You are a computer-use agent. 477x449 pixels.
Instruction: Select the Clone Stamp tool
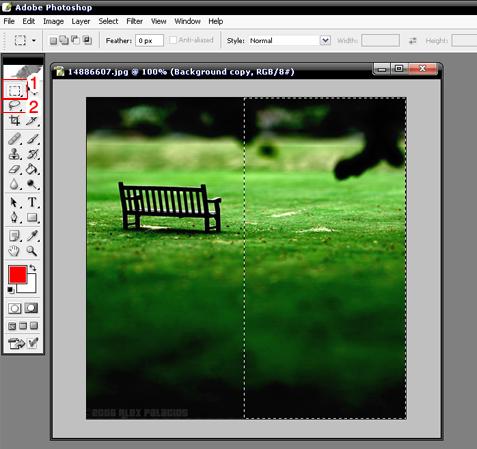pos(14,154)
